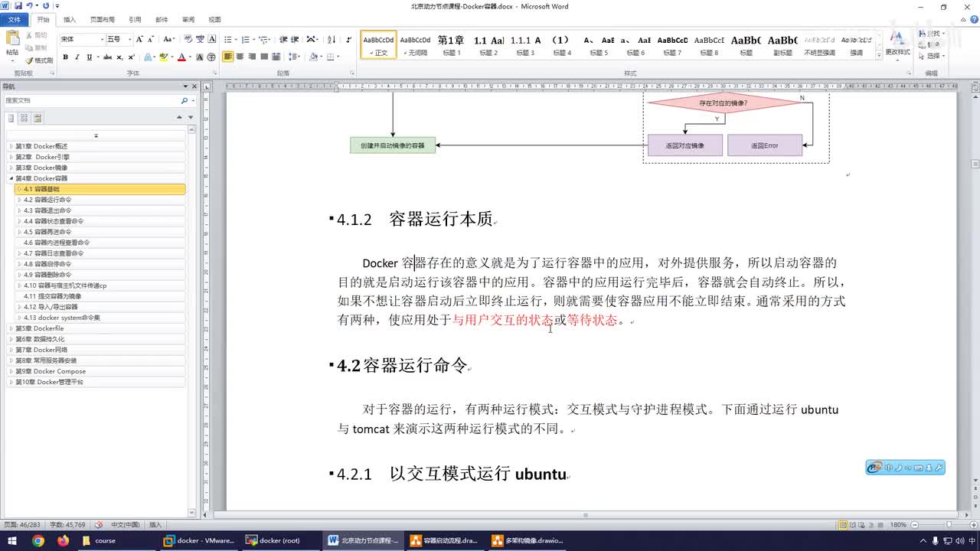
Task: Increase paragraph indent
Action: [294, 39]
